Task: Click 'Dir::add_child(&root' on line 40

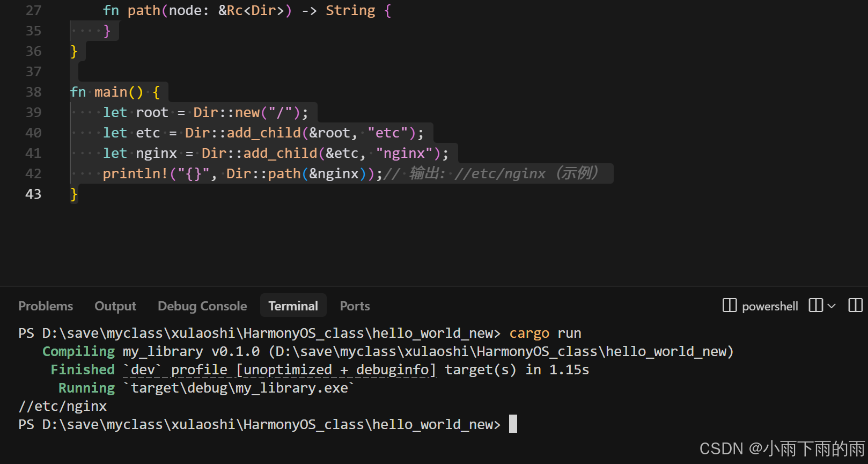Action: [x=268, y=133]
